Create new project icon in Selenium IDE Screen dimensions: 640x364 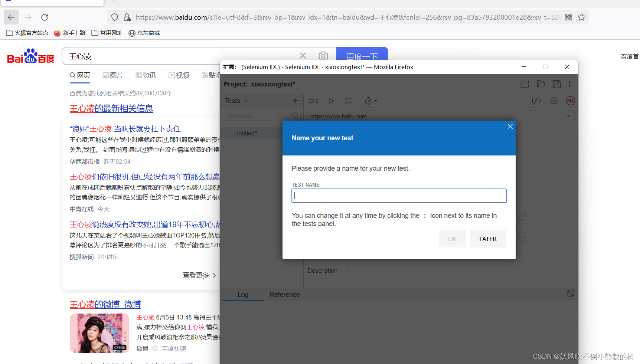(525, 84)
